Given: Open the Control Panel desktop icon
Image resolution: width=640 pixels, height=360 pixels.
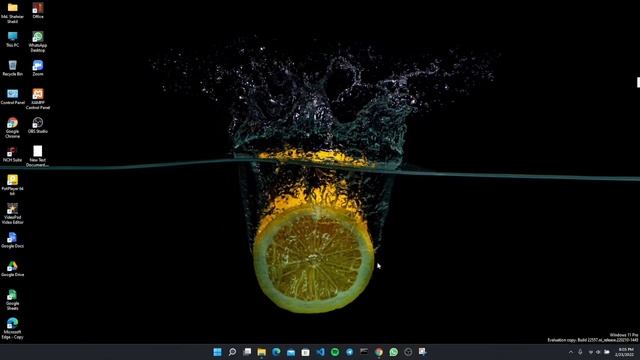Looking at the screenshot, I should [x=12, y=97].
